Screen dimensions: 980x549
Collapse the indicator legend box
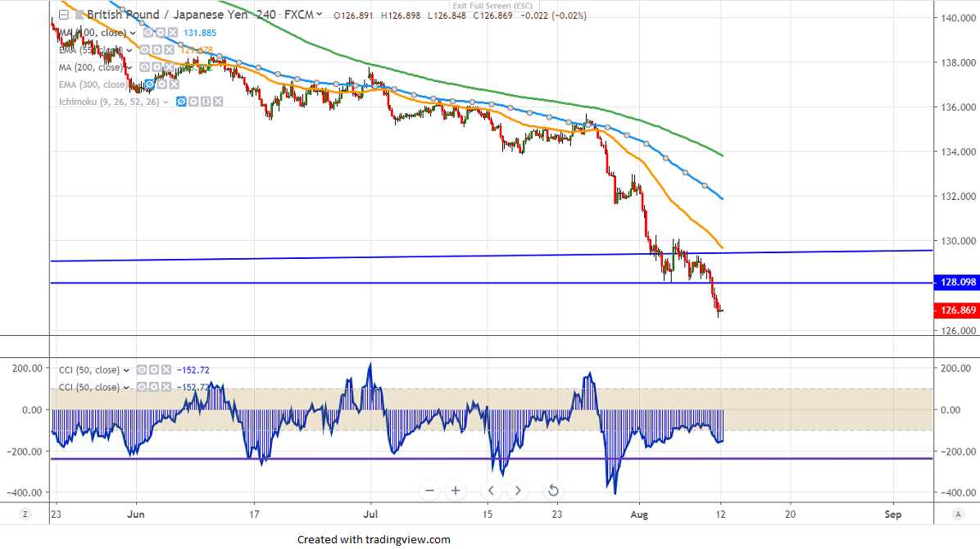coord(64,15)
